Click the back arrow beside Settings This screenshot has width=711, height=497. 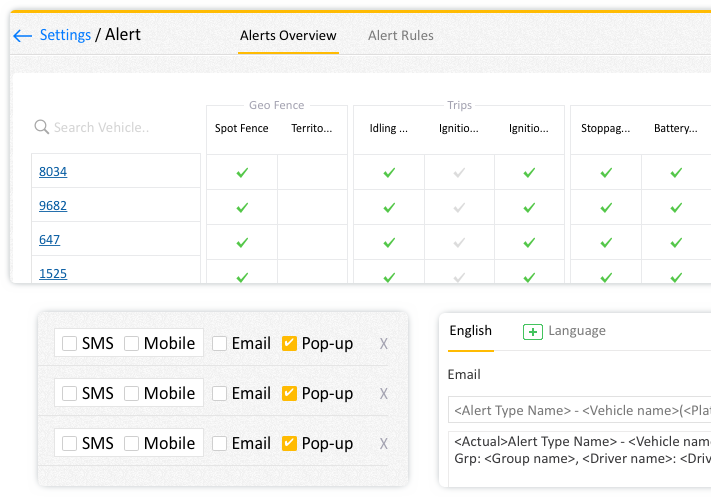click(x=22, y=36)
